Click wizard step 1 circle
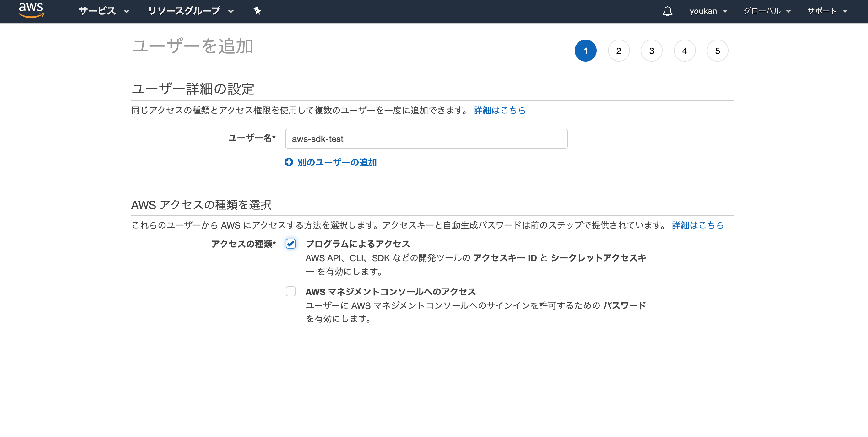Screen dimensions: 868x437 [x=585, y=51]
